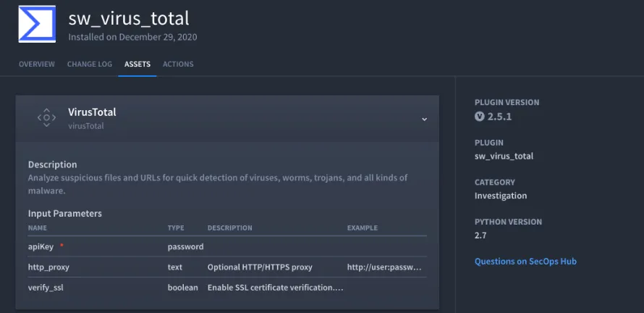Select the http_proxy parameter row
Screen dimensions: 644x313
coord(227,267)
